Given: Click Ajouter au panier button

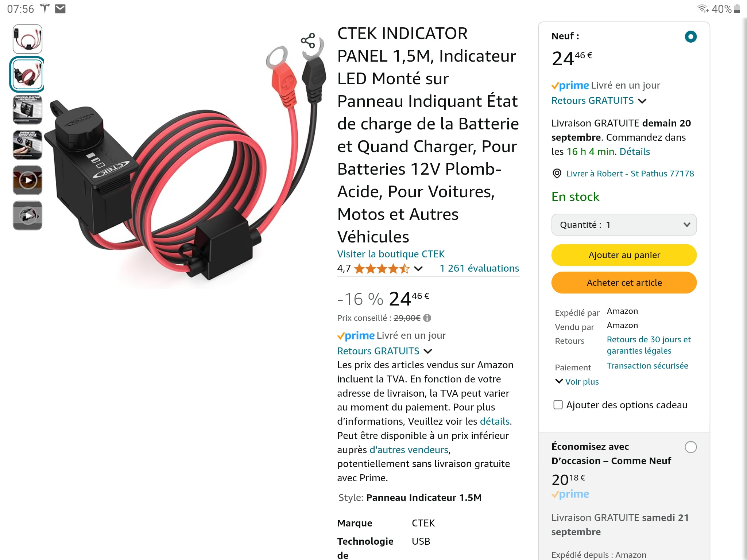Looking at the screenshot, I should 624,255.
